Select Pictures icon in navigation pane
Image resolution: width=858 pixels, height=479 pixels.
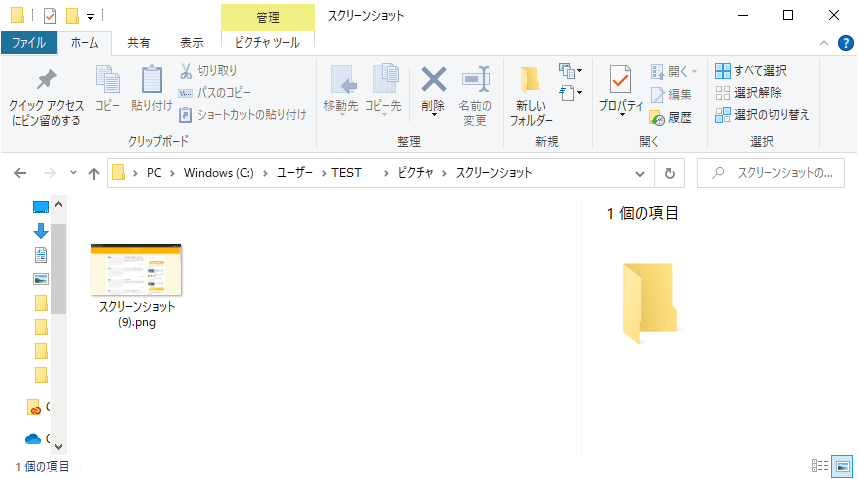[x=41, y=279]
